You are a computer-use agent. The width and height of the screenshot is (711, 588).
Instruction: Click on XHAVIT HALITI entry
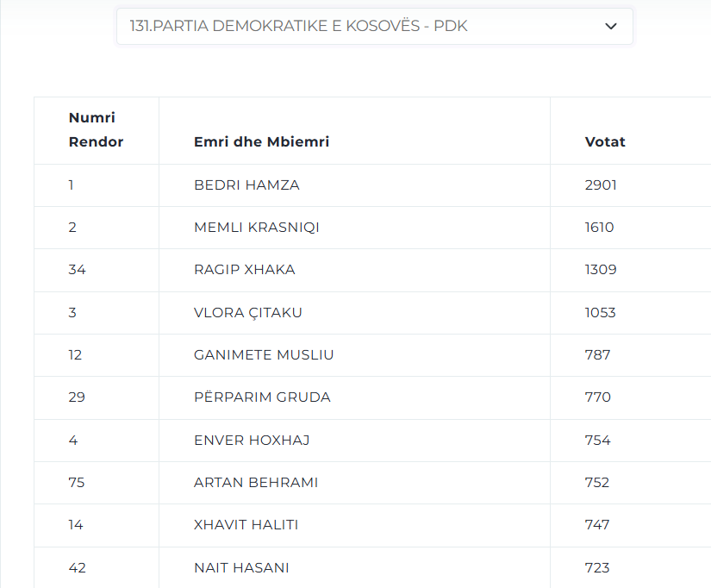tap(246, 525)
